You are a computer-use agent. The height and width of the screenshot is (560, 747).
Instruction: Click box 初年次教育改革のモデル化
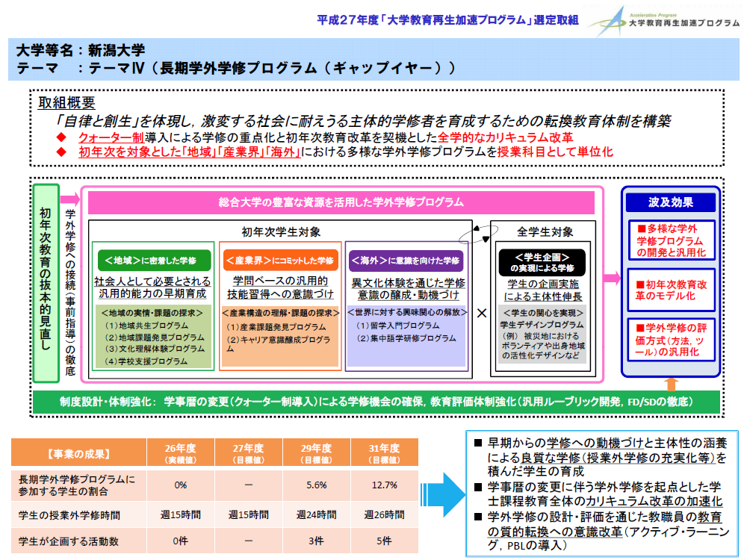tap(672, 290)
